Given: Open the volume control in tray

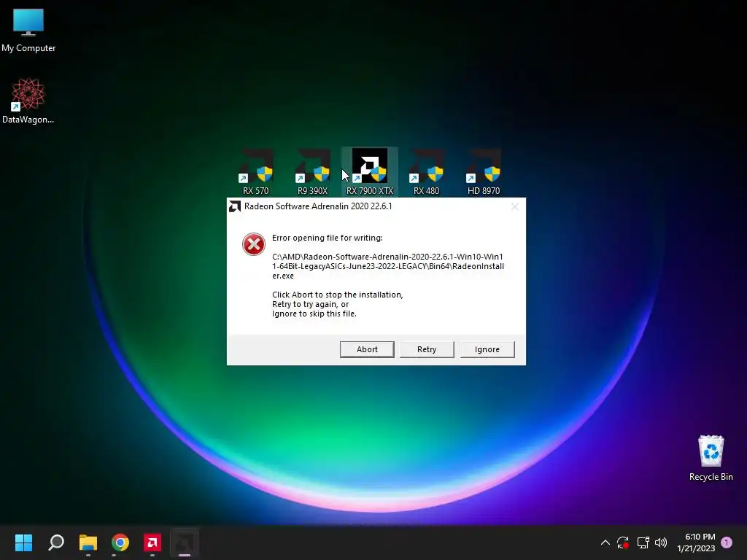Looking at the screenshot, I should (661, 542).
